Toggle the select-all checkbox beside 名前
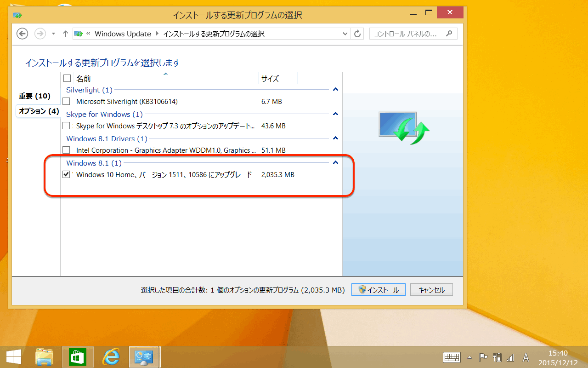 tap(67, 78)
